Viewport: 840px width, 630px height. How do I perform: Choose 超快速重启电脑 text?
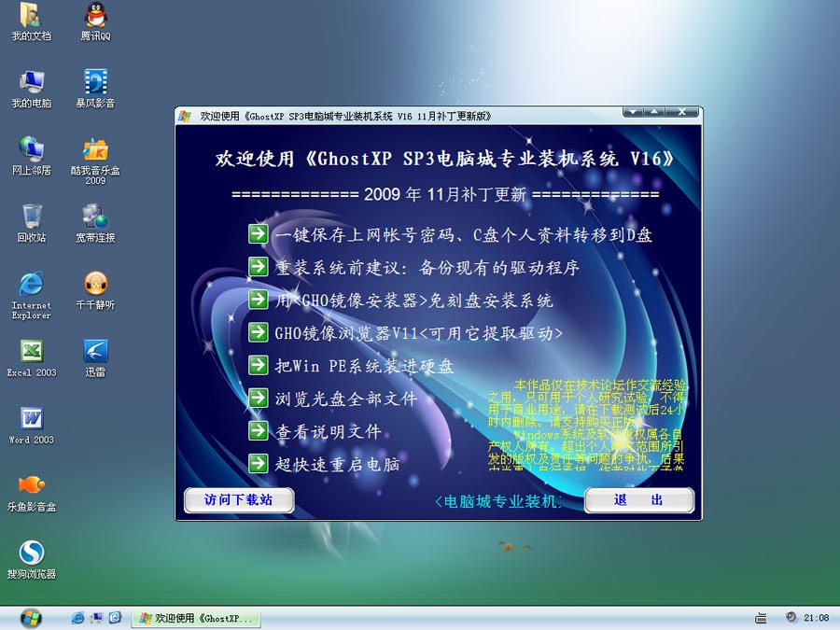[337, 465]
